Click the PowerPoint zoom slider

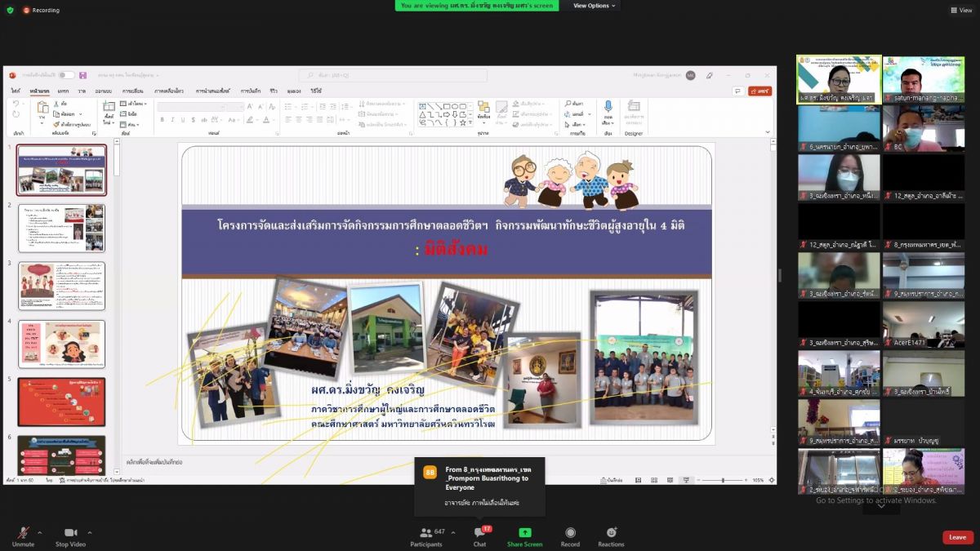coord(723,480)
